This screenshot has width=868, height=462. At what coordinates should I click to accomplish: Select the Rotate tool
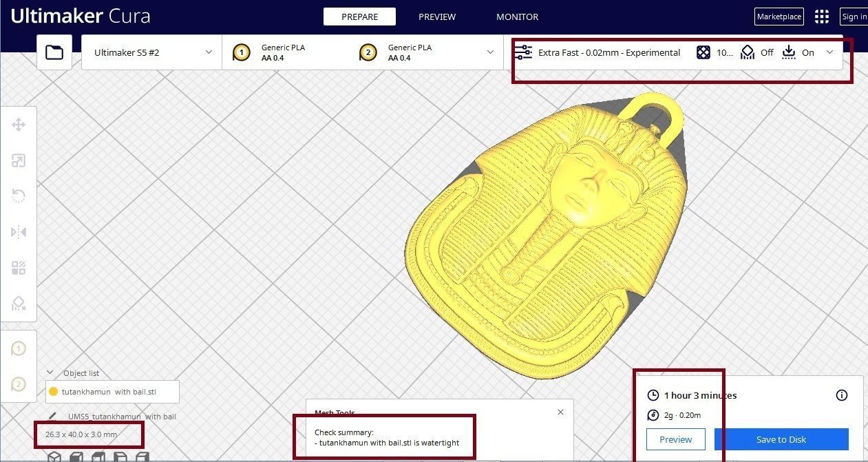[x=19, y=196]
